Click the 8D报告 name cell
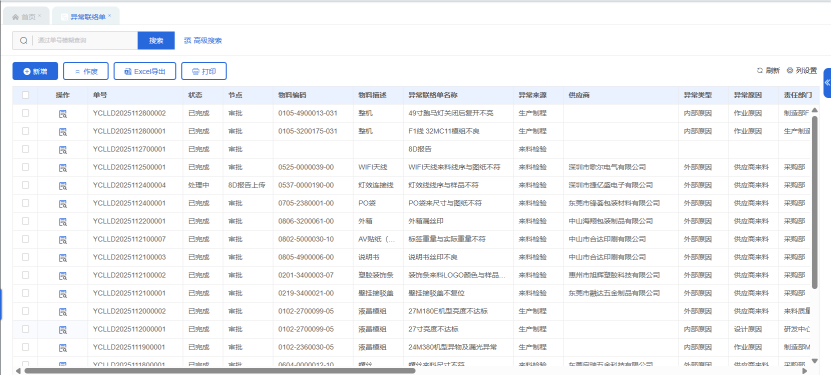The image size is (831, 376). 420,150
